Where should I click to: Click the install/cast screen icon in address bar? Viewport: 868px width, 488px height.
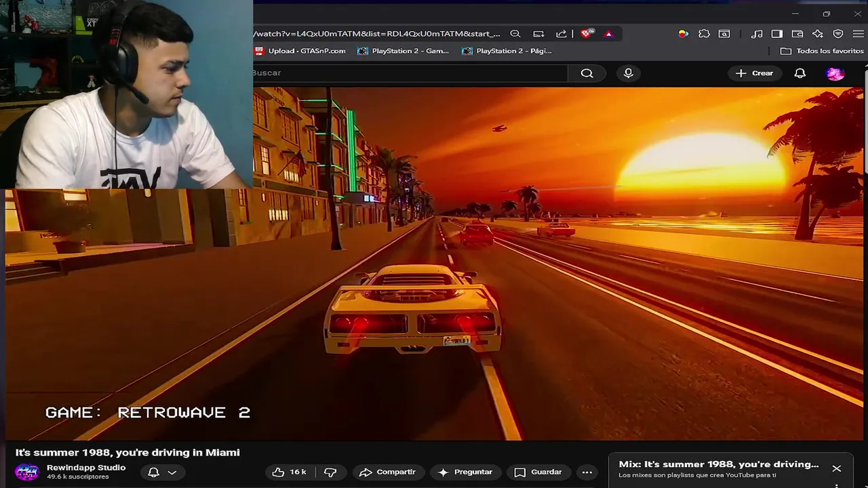tap(538, 34)
